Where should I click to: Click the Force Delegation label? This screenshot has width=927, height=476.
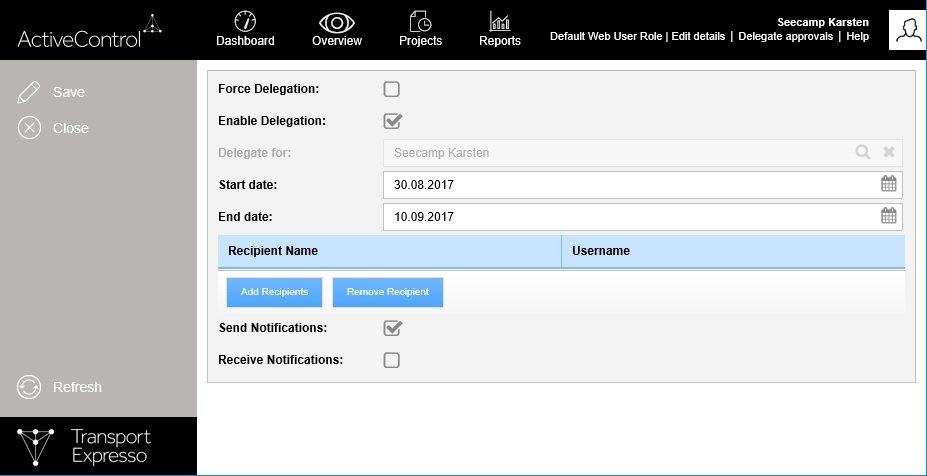268,89
